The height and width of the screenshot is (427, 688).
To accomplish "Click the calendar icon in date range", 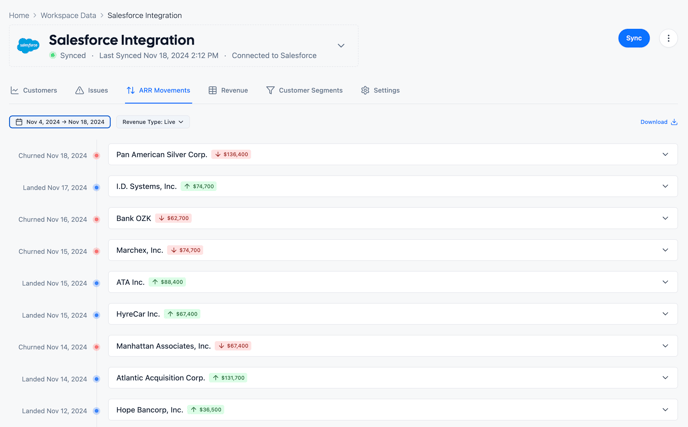I will click(x=19, y=122).
